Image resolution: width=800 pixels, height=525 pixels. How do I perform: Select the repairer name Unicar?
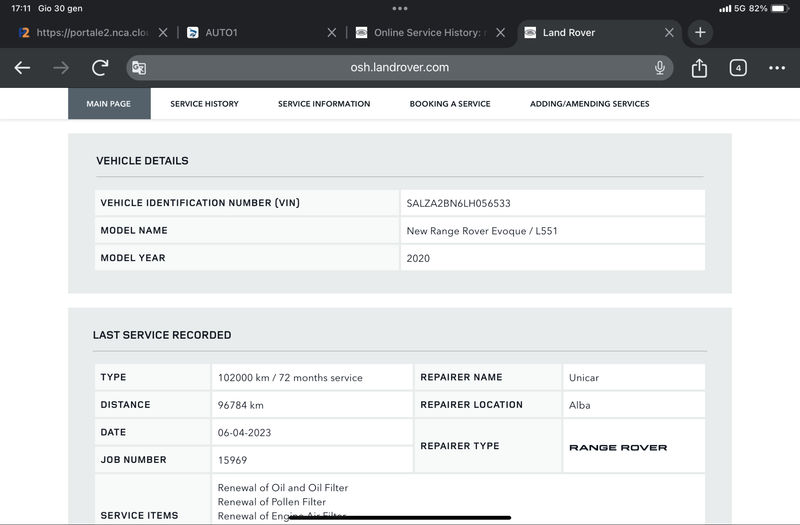pyautogui.click(x=584, y=378)
